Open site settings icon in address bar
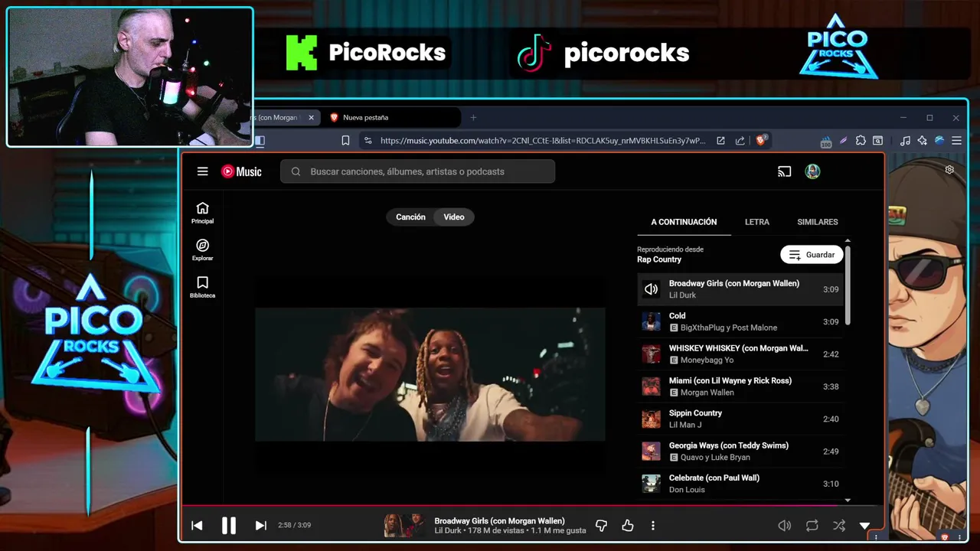This screenshot has width=980, height=551. [x=368, y=141]
